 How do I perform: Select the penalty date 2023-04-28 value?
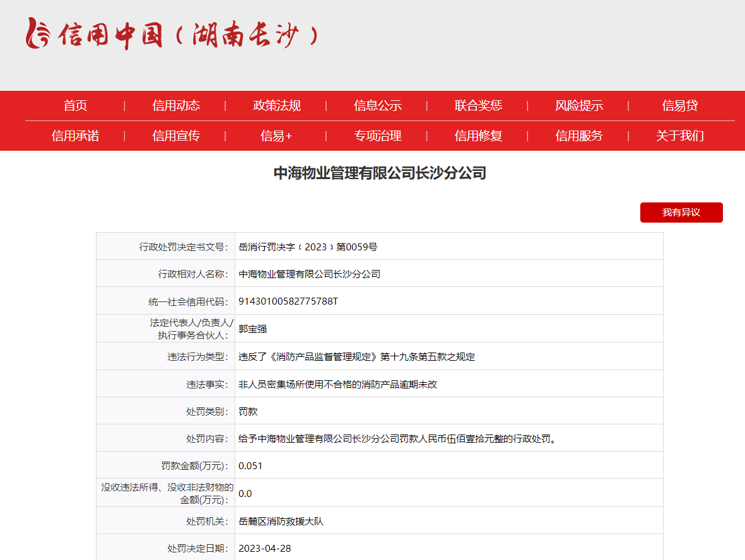(x=265, y=548)
